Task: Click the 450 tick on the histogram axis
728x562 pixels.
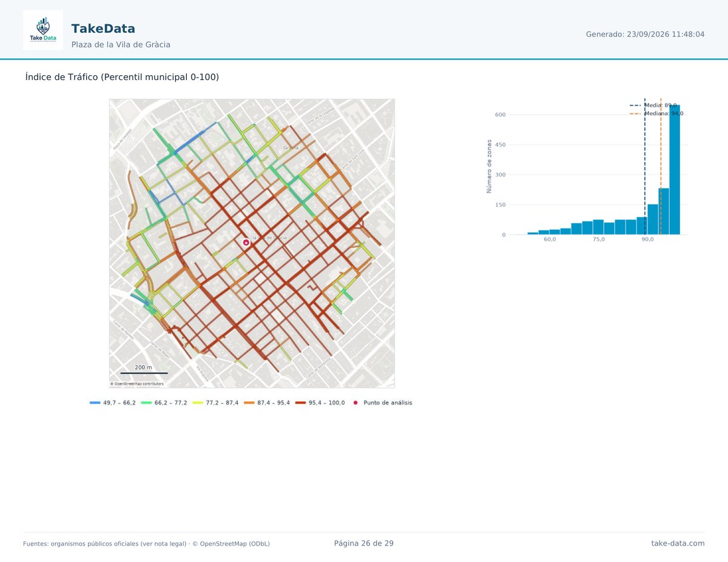Action: (500, 145)
